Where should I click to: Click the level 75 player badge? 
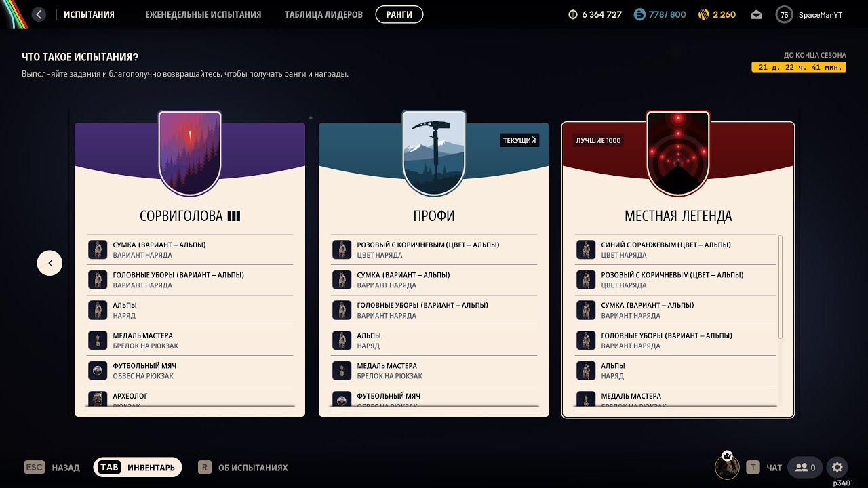tap(784, 14)
